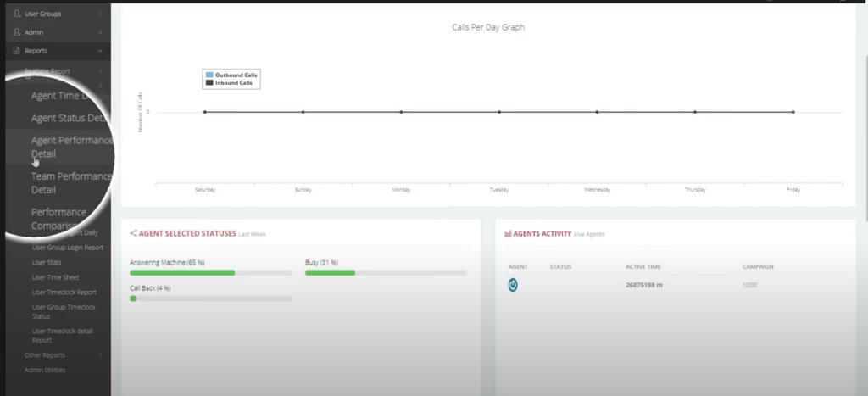This screenshot has height=396, width=868.
Task: Click the Friday data point on graph
Action: (793, 112)
